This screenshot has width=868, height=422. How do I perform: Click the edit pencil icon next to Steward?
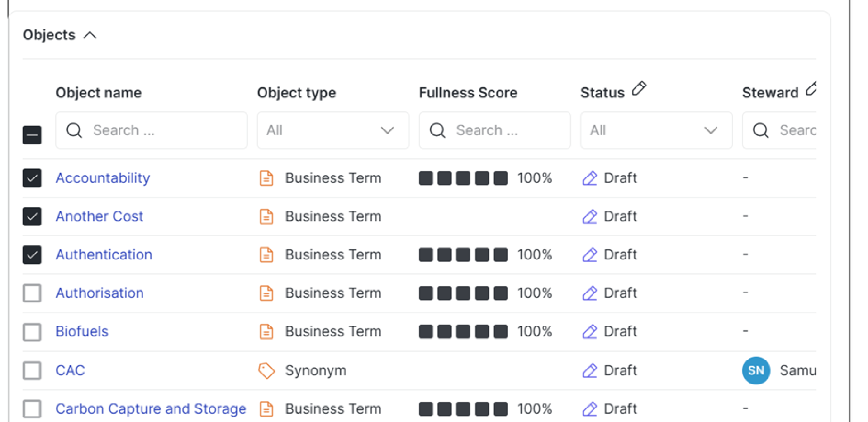[811, 89]
